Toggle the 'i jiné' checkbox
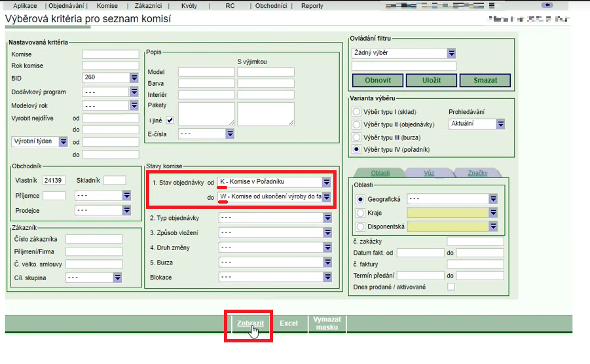590x364 pixels. coord(170,120)
